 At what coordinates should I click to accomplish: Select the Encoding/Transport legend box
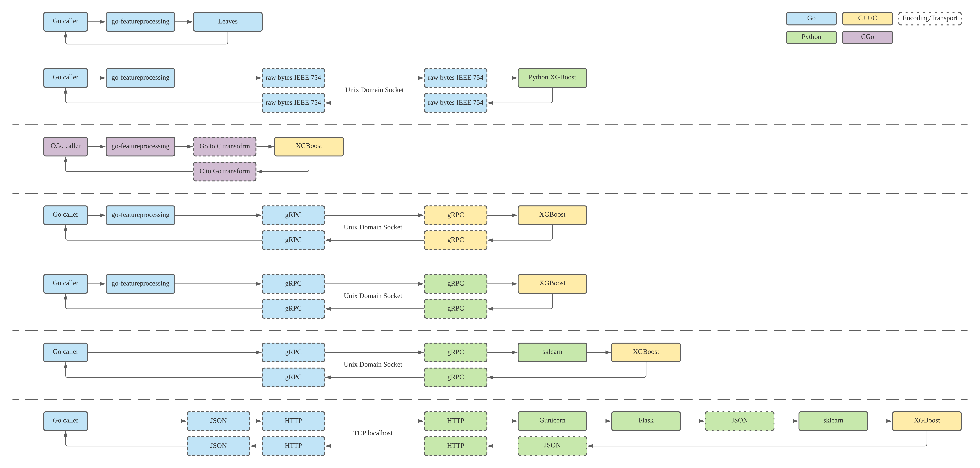click(x=930, y=18)
